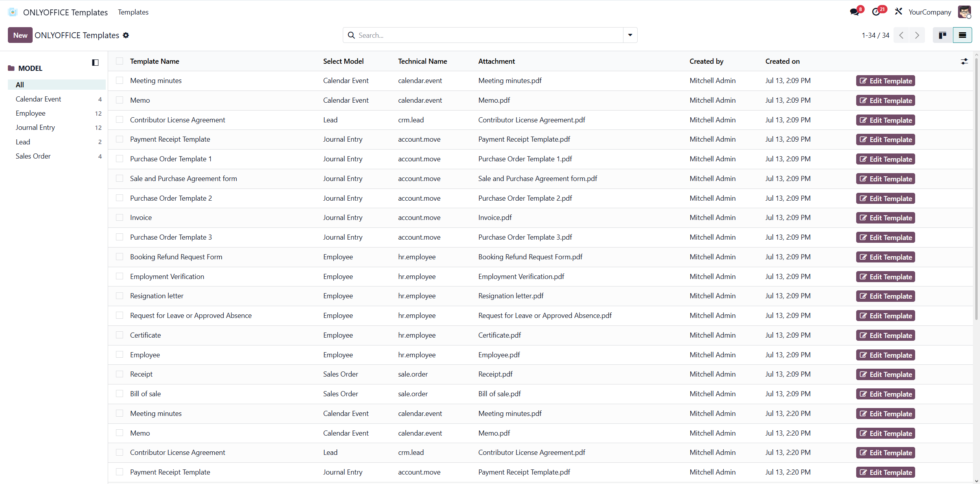This screenshot has height=484, width=980.
Task: Edit Template for Employment Verification
Action: (x=885, y=277)
